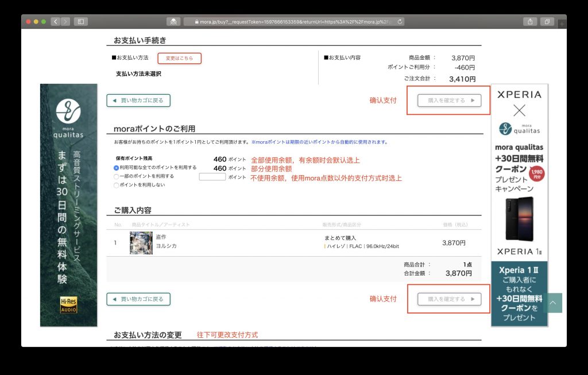
Task: Open the XPERIA mora qualitas right ad
Action: pyautogui.click(x=519, y=205)
